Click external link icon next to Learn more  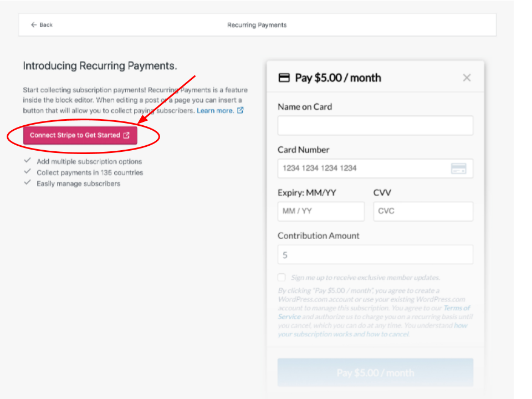[x=241, y=110]
